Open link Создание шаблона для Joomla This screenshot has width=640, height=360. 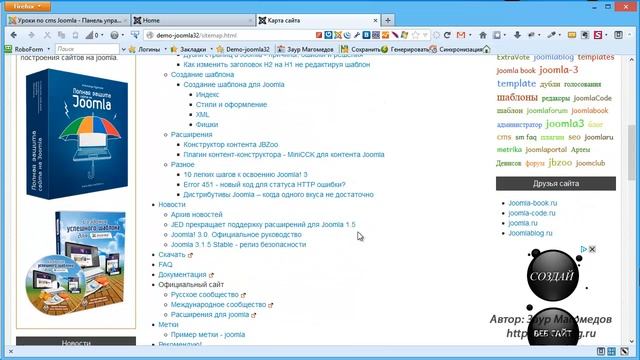234,84
